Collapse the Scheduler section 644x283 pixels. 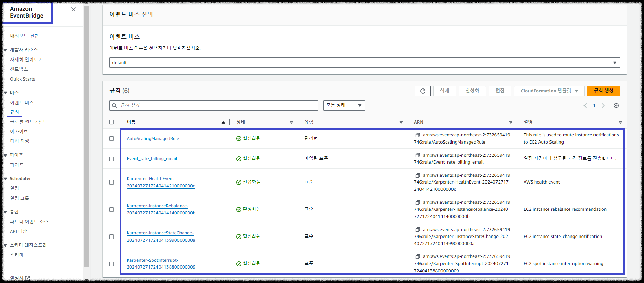click(6, 179)
